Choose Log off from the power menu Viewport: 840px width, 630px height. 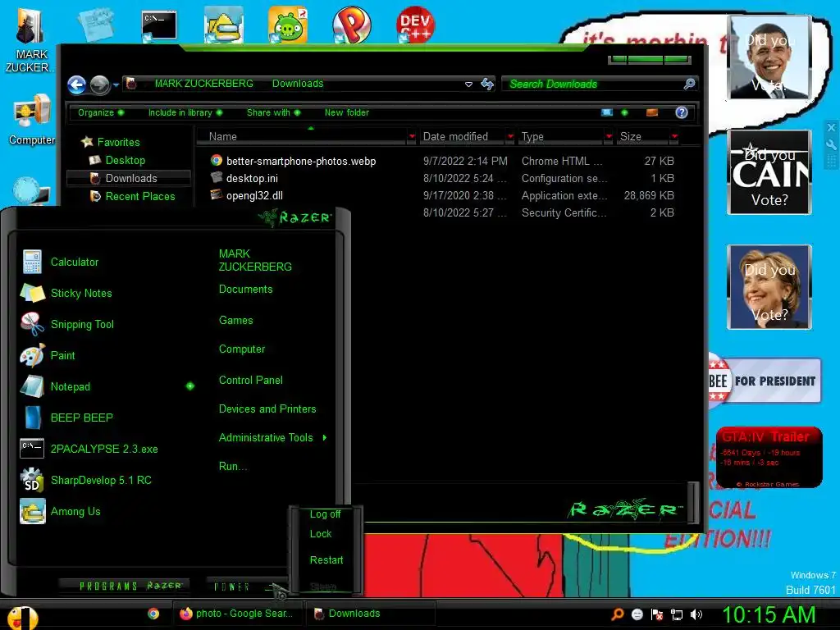[325, 514]
